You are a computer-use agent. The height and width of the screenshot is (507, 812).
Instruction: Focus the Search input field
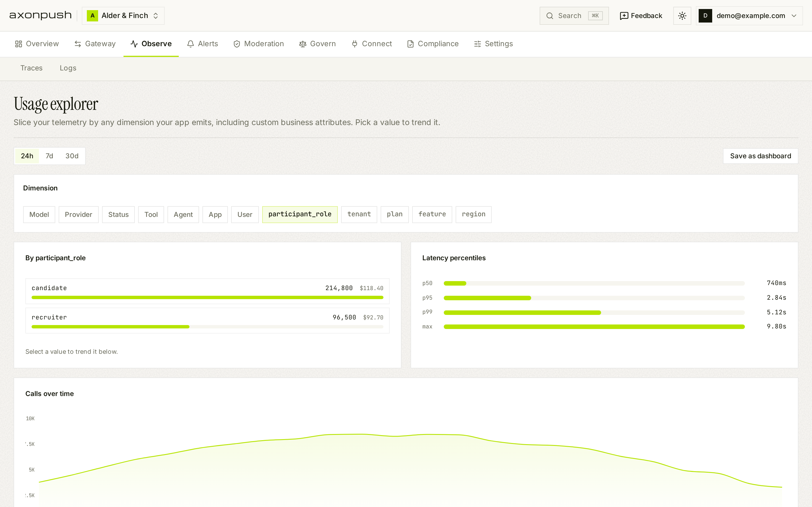[x=574, y=16]
